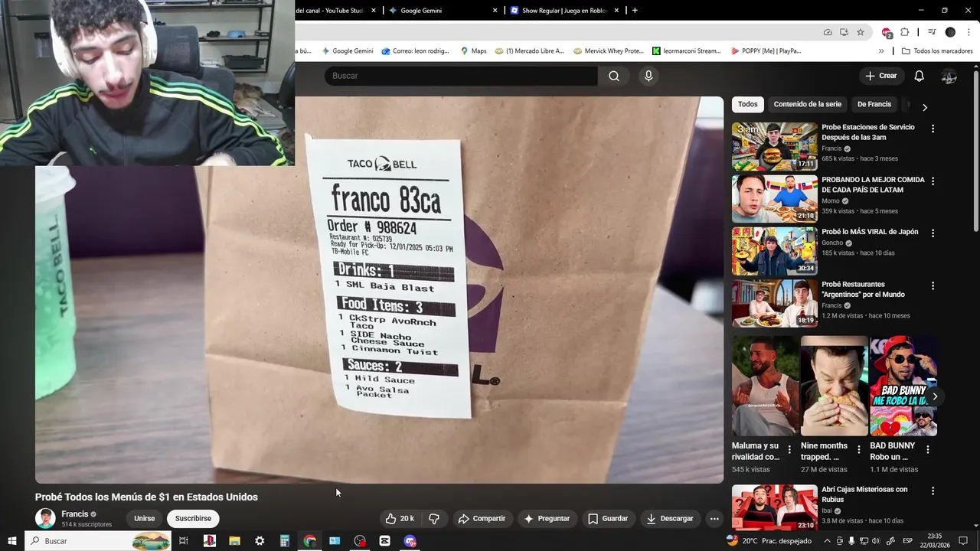The image size is (980, 551).
Task: Open File Explorer from taskbar
Action: tap(234, 540)
